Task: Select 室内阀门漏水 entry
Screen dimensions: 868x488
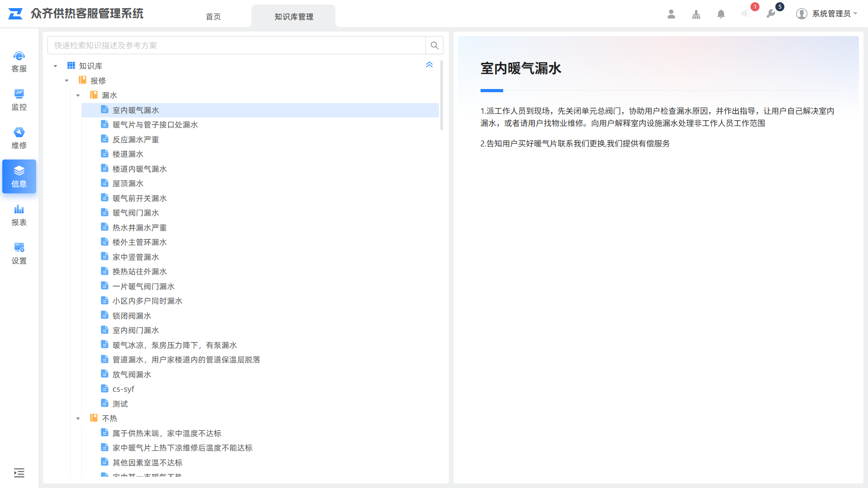Action: point(136,330)
